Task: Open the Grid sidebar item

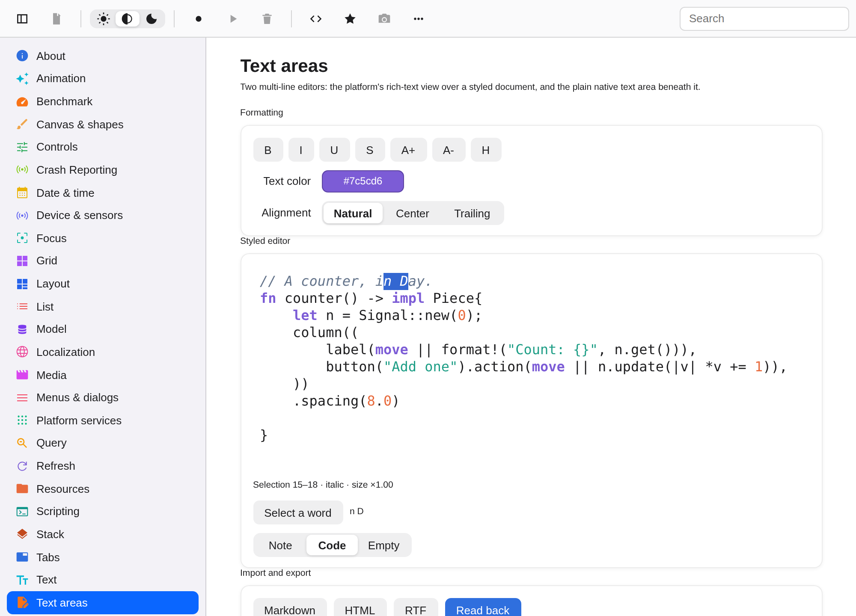Action: point(103,261)
